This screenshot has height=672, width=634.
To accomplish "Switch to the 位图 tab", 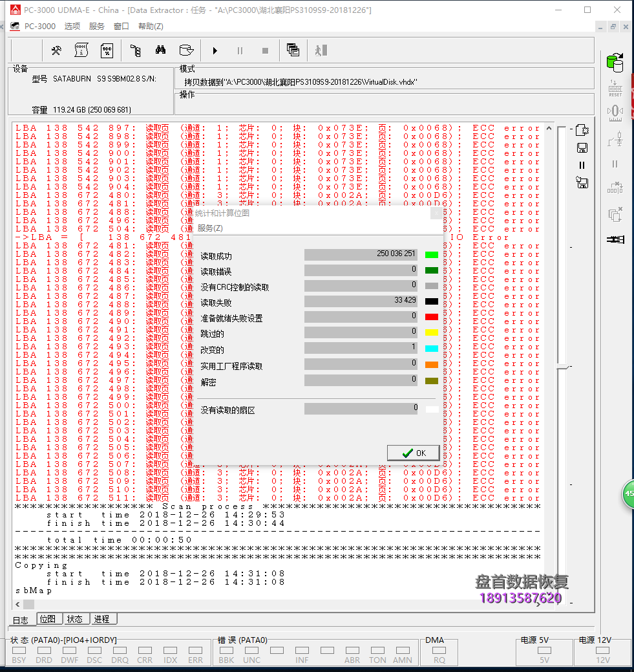I will [x=49, y=618].
